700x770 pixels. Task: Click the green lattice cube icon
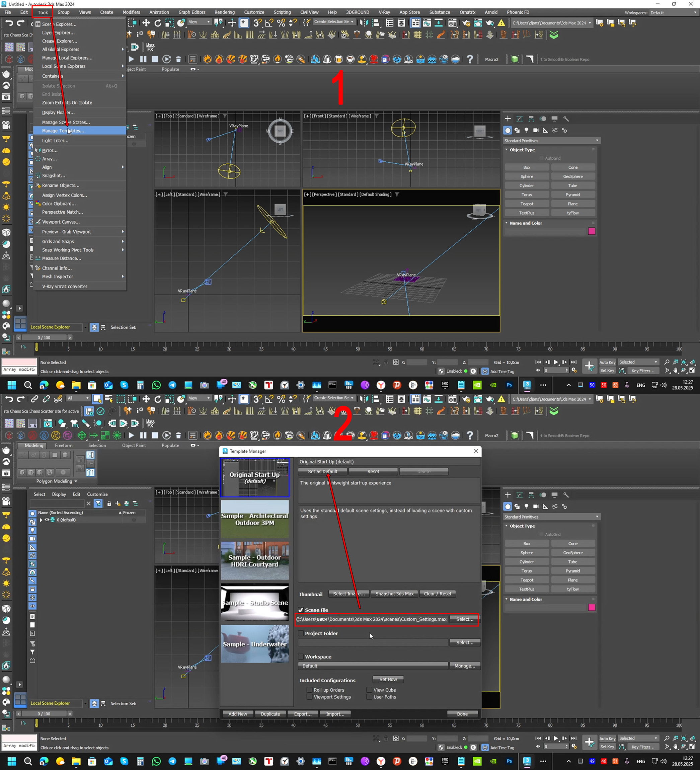[82, 435]
